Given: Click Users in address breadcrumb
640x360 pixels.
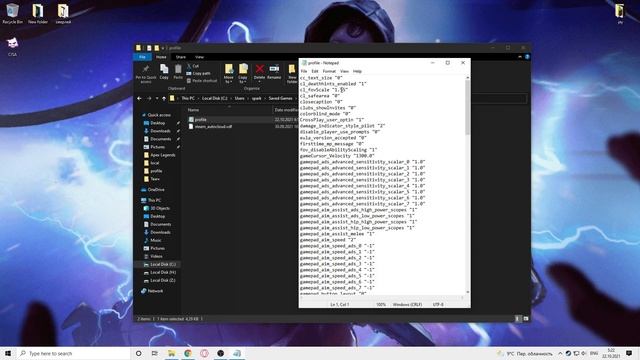Looking at the screenshot, I should (239, 98).
